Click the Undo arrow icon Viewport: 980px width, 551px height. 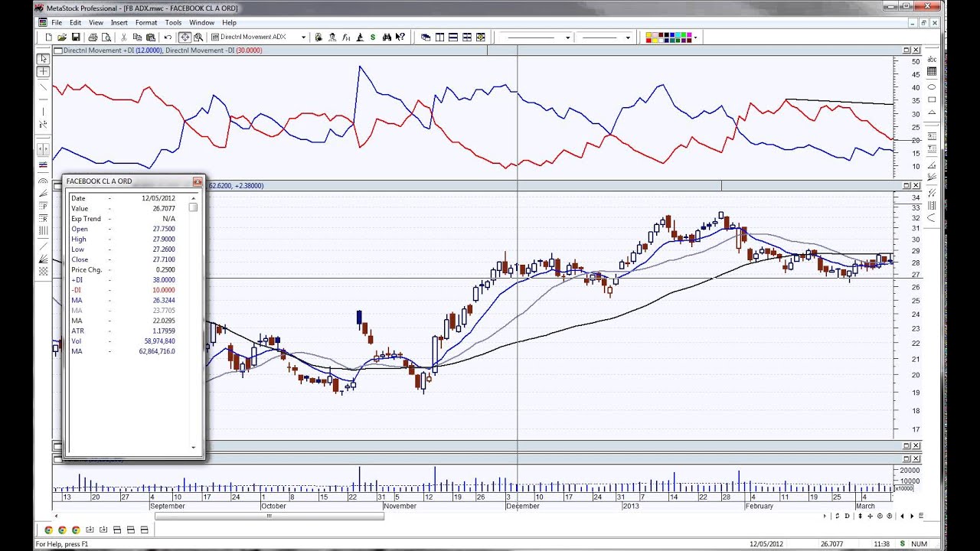[168, 37]
